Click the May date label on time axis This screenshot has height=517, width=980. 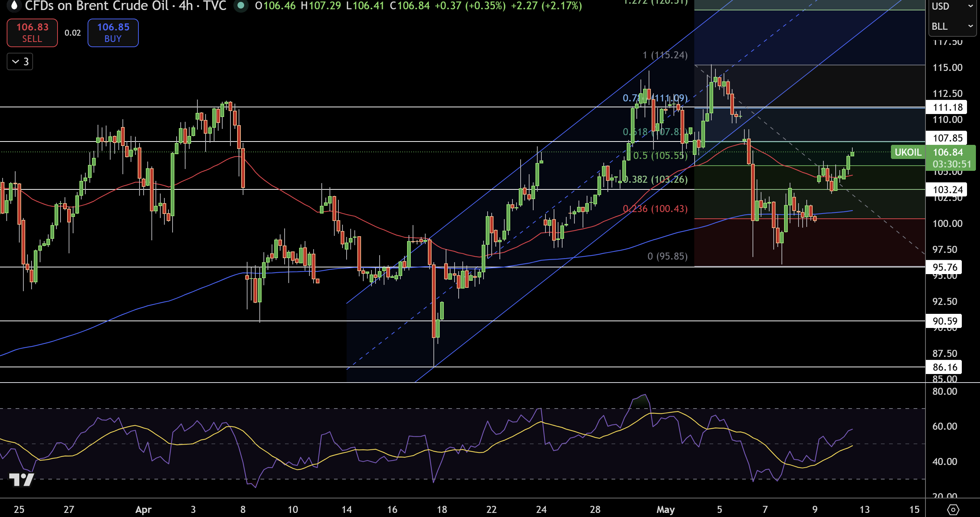coord(665,509)
